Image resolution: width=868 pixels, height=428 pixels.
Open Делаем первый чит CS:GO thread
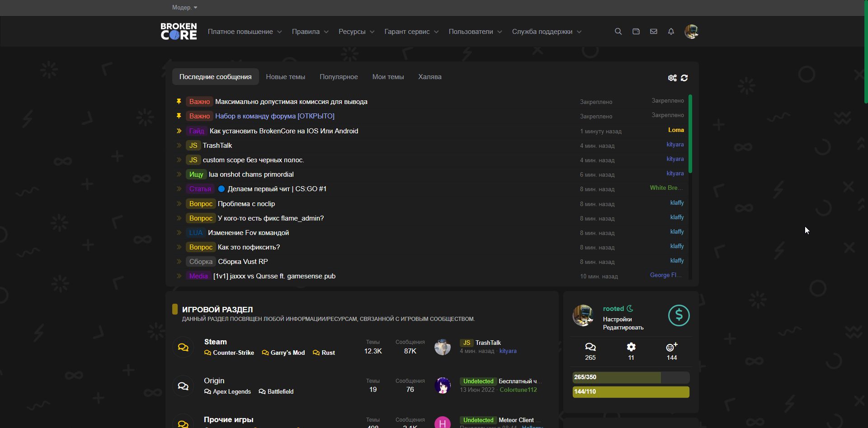[277, 189]
